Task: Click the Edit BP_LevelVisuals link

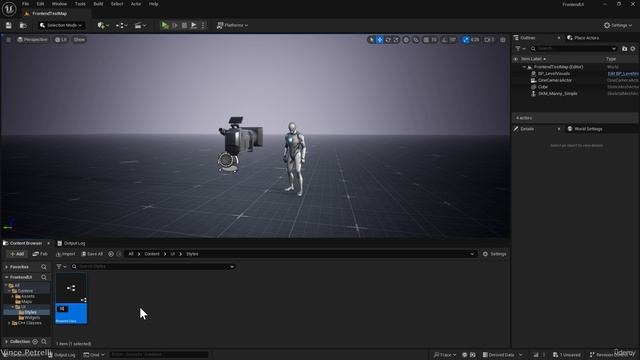Action: (x=623, y=73)
